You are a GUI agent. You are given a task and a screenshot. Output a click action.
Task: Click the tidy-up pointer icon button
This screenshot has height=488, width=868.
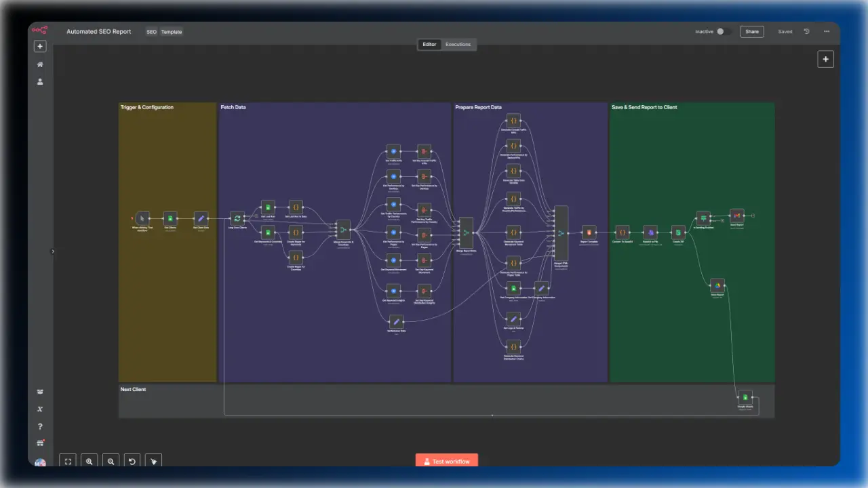tap(154, 462)
